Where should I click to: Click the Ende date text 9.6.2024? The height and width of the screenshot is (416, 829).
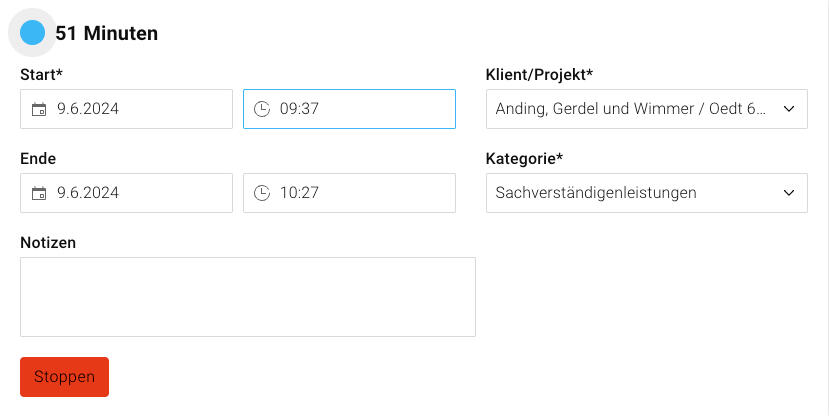88,193
